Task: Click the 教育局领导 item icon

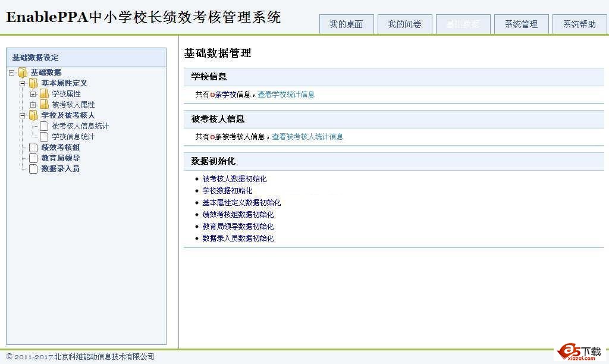Action: [33, 158]
